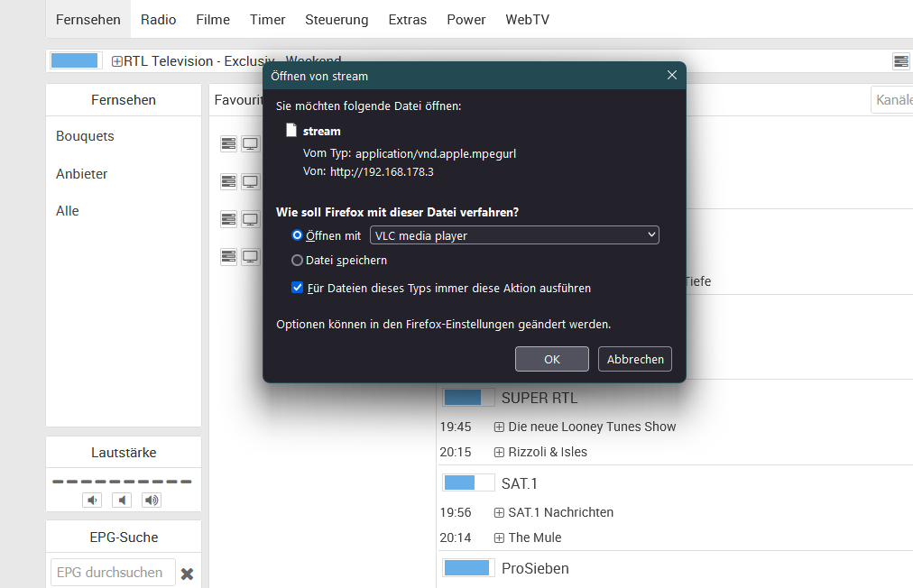The height and width of the screenshot is (588, 913).
Task: Select the 'Datei speichern' radio button
Action: (297, 261)
